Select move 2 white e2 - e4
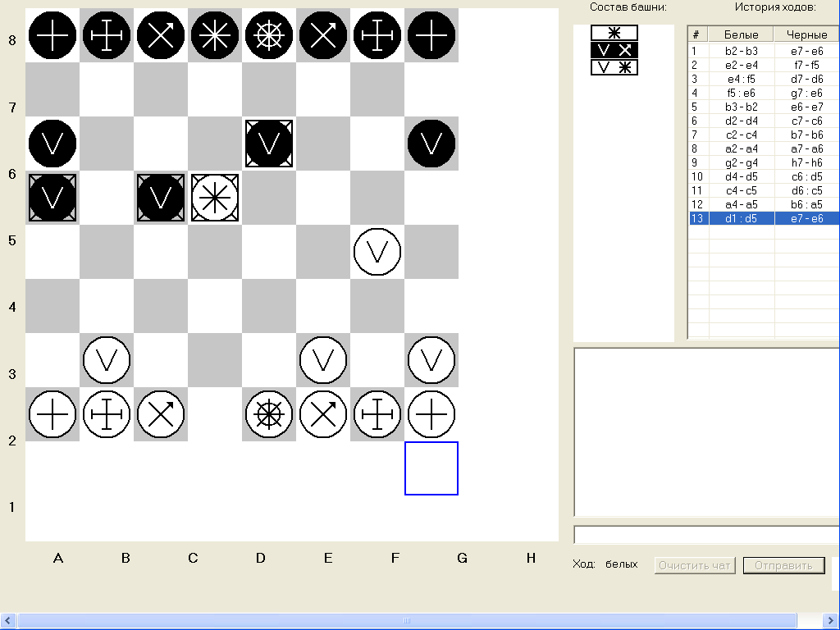 742,65
